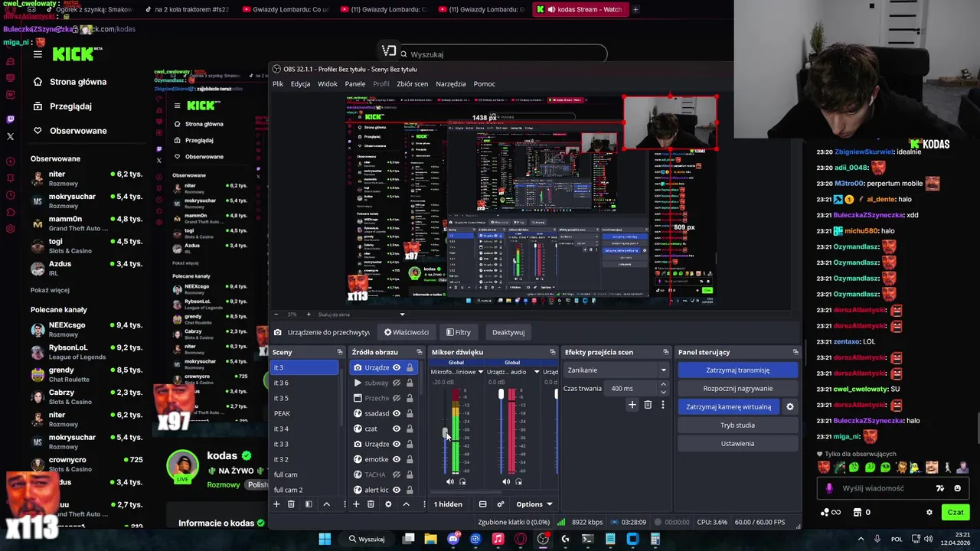
Task: Unlock the emotke source lock
Action: tap(410, 459)
